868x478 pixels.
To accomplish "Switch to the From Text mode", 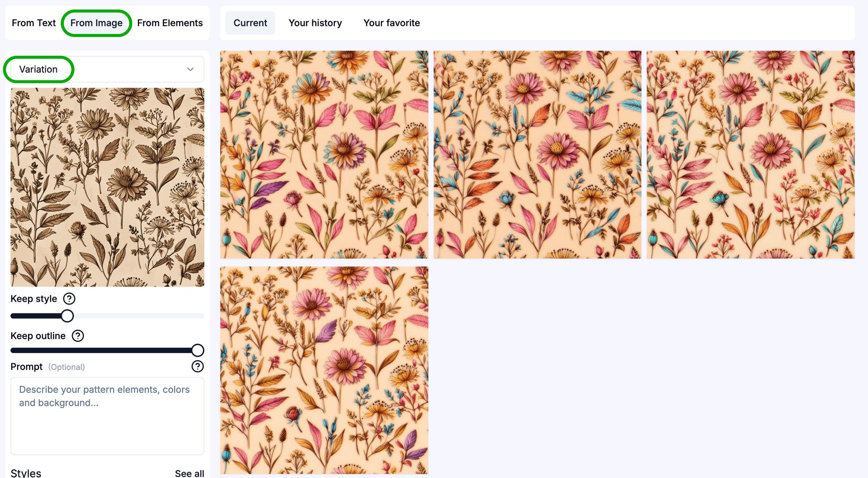I will tap(33, 23).
